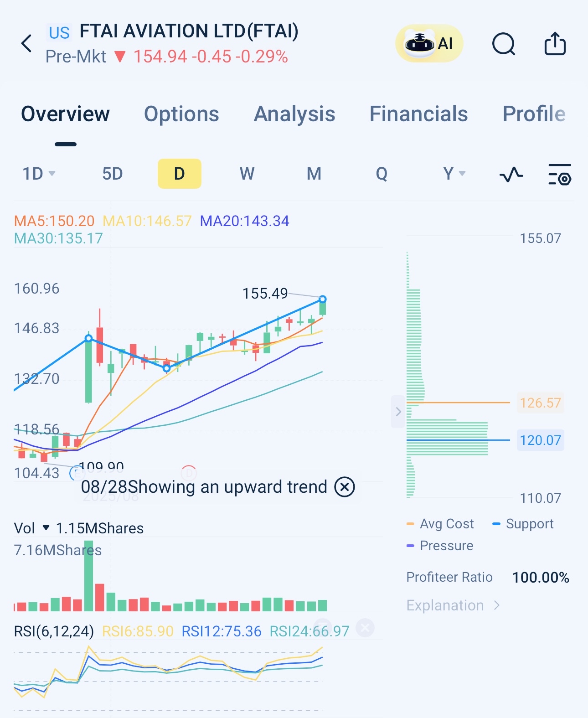The width and height of the screenshot is (588, 718).
Task: Open the Explanation link
Action: (453, 605)
